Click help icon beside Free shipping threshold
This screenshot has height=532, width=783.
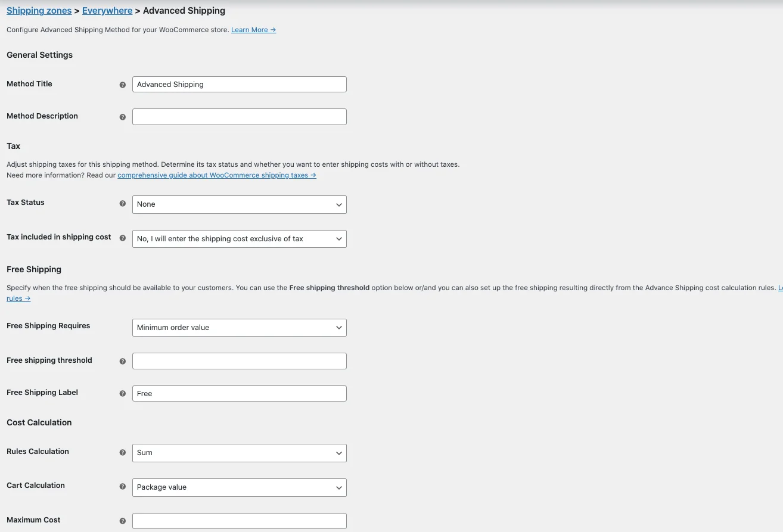pos(123,361)
